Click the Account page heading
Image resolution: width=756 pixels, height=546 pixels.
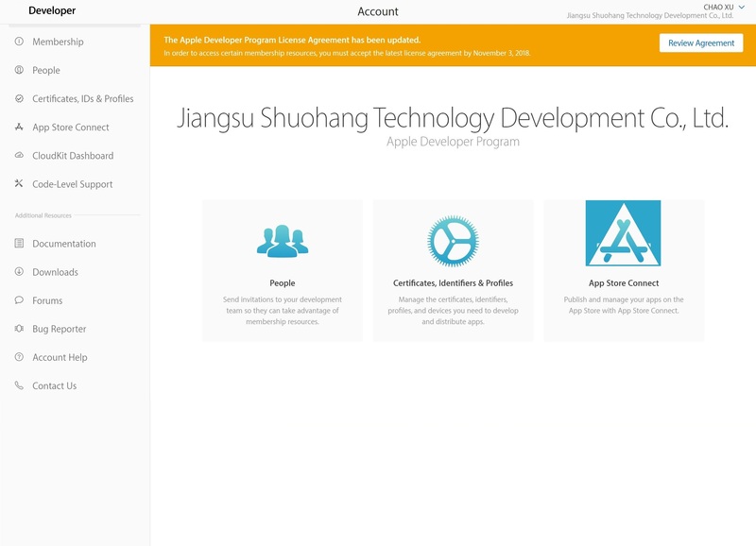377,11
